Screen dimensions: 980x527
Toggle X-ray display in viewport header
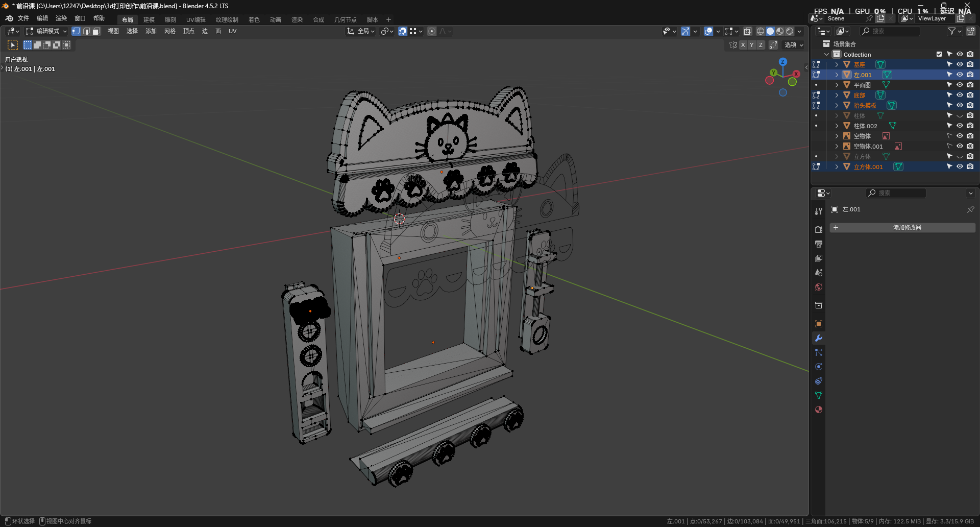point(748,31)
